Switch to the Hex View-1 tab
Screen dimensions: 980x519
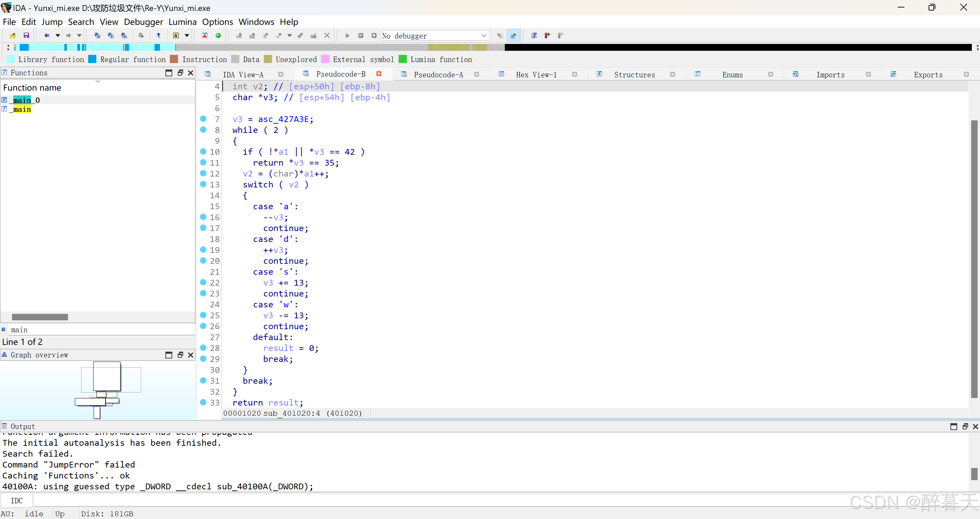[x=536, y=75]
